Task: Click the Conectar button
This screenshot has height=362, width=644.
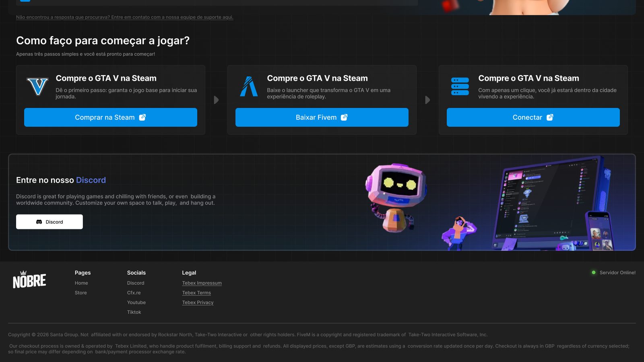Action: coord(533,117)
